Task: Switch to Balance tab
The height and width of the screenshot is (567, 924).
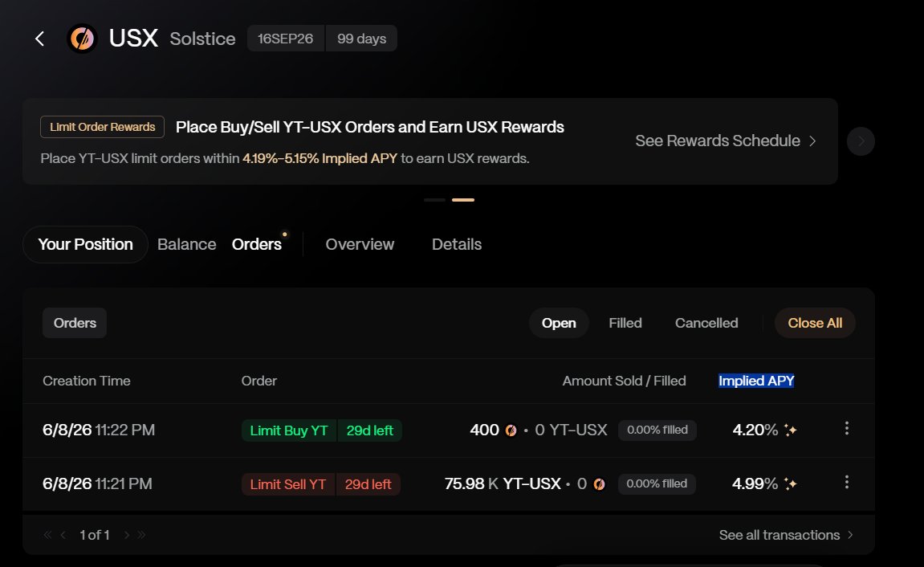Action: (x=187, y=244)
